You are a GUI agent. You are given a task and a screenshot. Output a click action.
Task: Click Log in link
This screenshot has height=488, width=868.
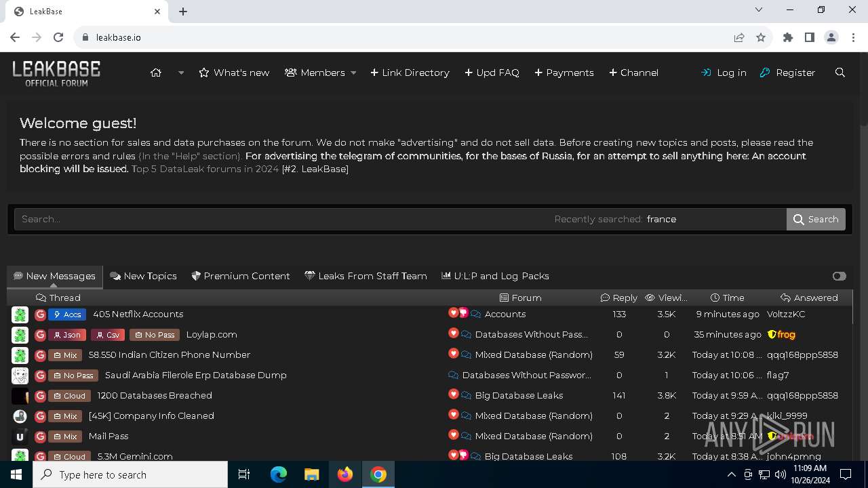click(x=724, y=73)
